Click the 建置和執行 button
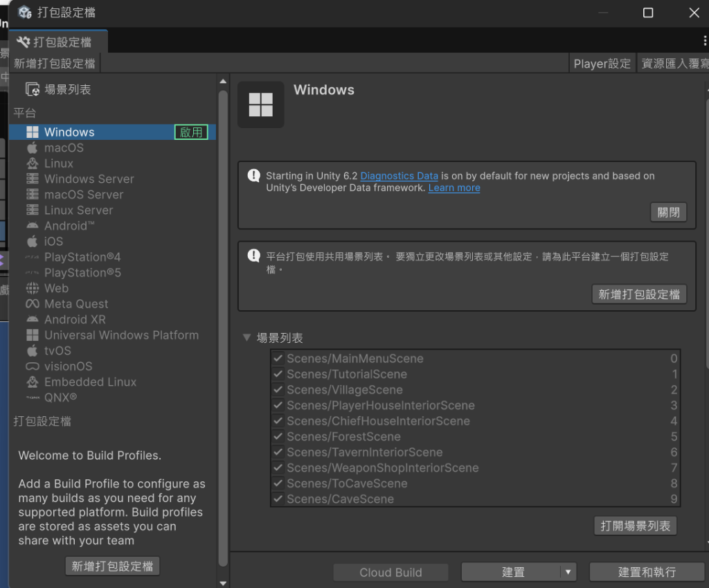 coord(647,572)
